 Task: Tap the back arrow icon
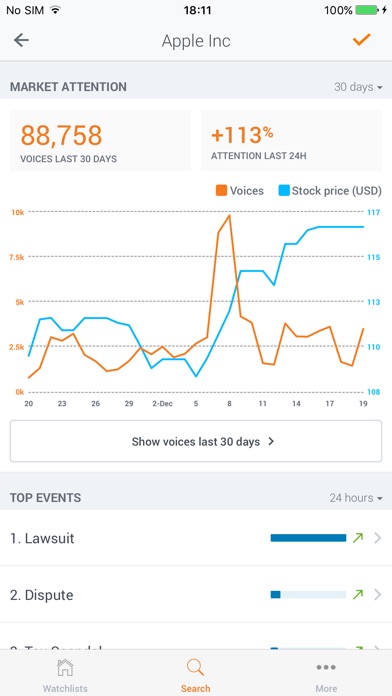[21, 40]
